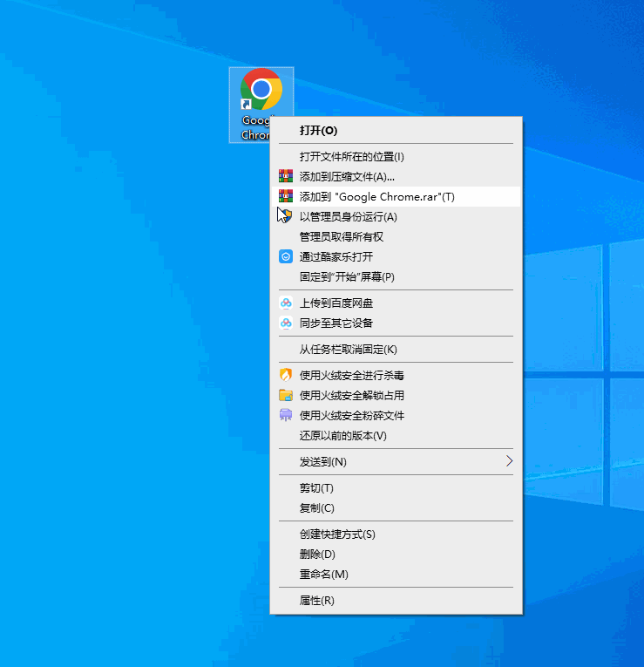Click the folder-lock icon for 使用火绒安全解锁占用

(285, 395)
